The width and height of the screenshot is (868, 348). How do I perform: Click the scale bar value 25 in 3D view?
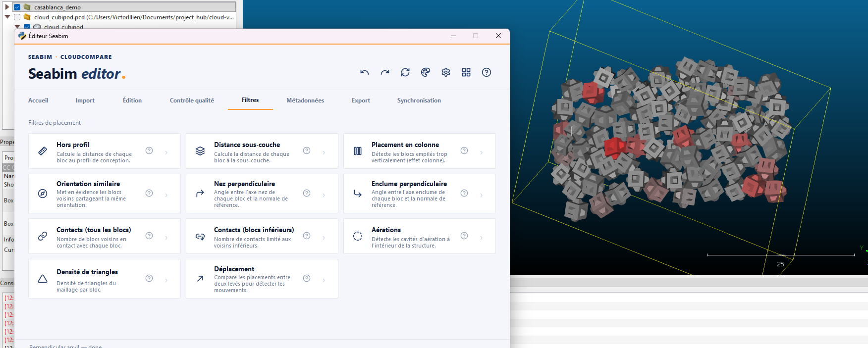click(780, 264)
